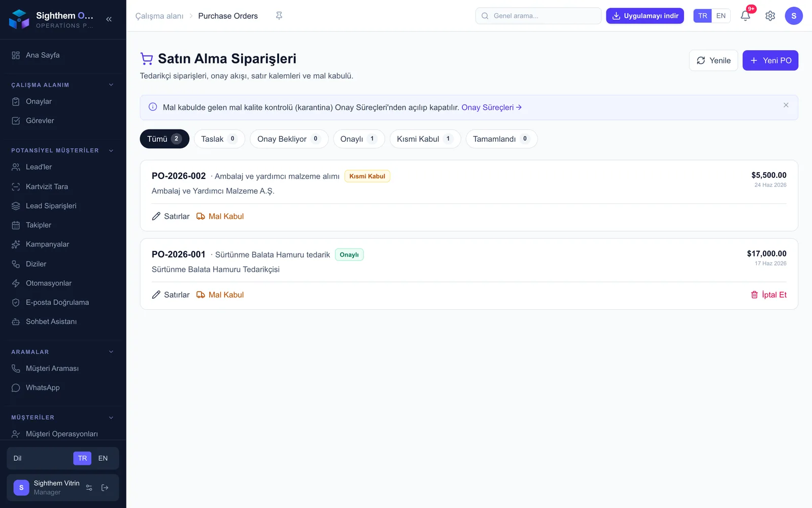812x508 pixels.
Task: Open order PO-2026-001 title
Action: coord(179,254)
